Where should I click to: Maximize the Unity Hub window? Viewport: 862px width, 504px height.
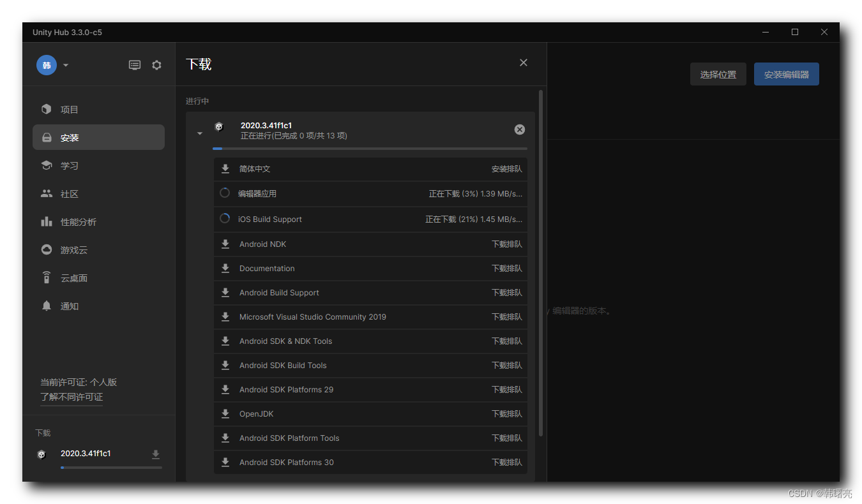pos(795,32)
